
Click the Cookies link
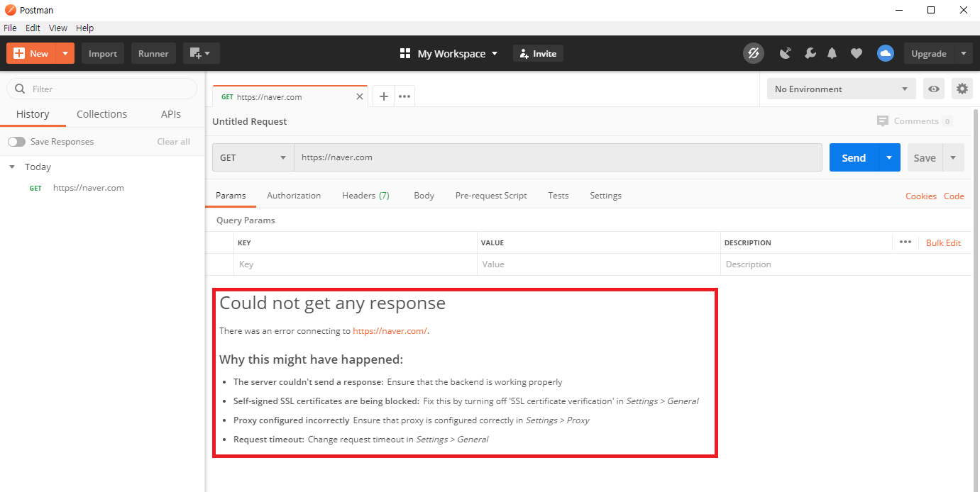point(921,196)
